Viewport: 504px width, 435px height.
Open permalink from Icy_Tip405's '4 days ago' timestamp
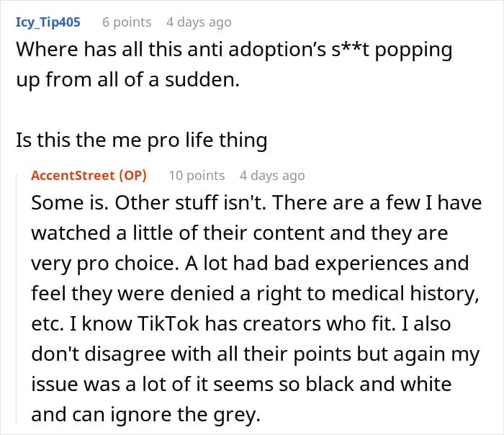tap(199, 22)
